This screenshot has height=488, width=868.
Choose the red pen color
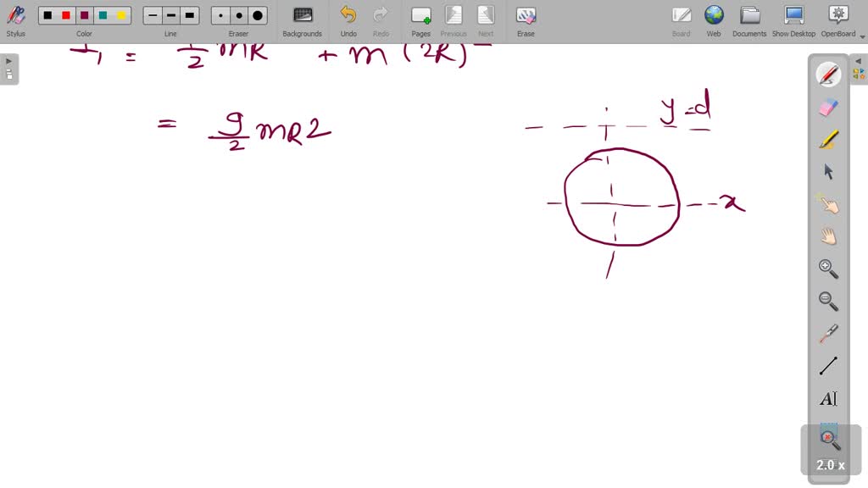[x=66, y=15]
